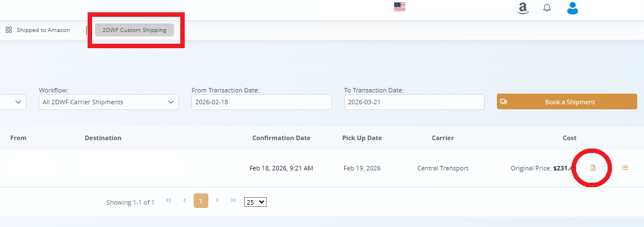Select the 2DWF Custom Shipping tab
The height and width of the screenshot is (227, 644).
click(134, 30)
